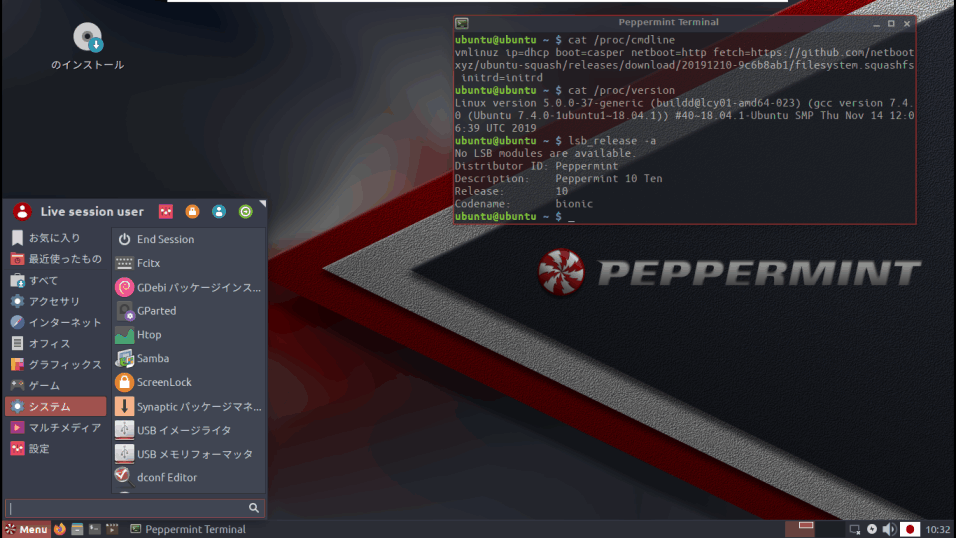The image size is (956, 538).
Task: Launch ScreenLock from the list
Action: (x=188, y=382)
